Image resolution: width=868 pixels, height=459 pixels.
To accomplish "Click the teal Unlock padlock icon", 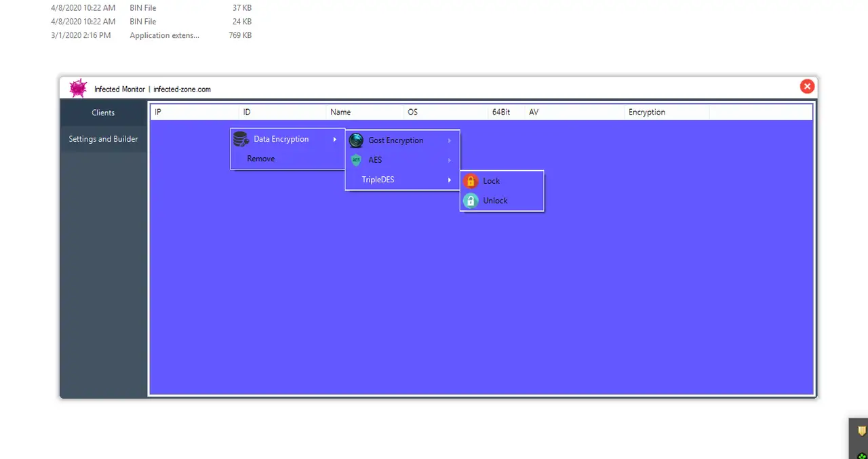I will pyautogui.click(x=471, y=200).
